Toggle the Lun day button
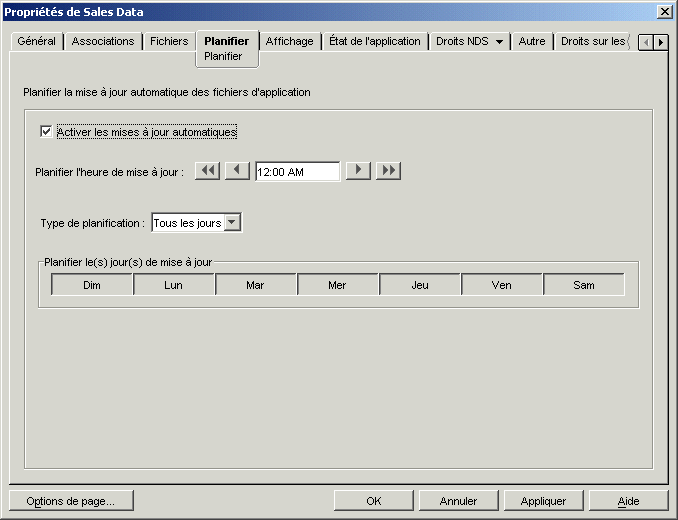The image size is (678, 520). click(173, 285)
